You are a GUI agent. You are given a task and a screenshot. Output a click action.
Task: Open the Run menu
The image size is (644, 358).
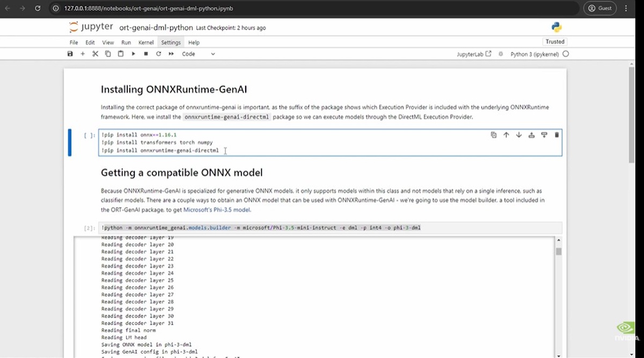click(x=126, y=42)
